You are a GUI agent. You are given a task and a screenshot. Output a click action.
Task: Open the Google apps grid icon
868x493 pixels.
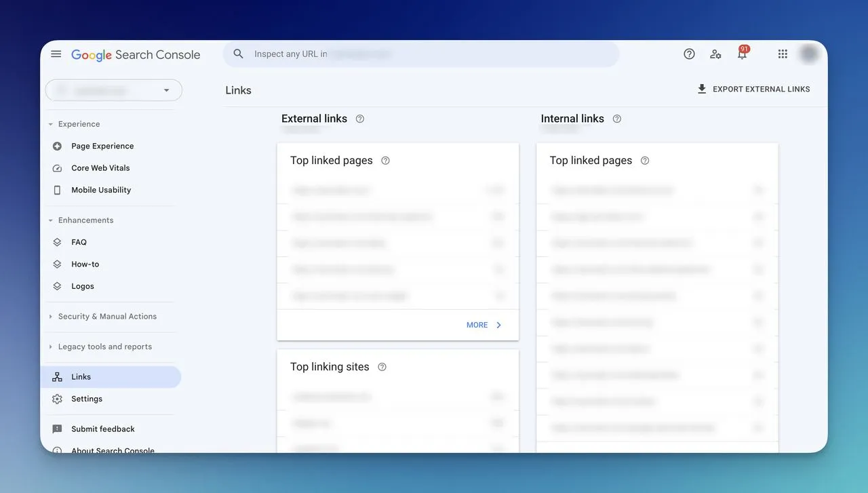pyautogui.click(x=783, y=54)
